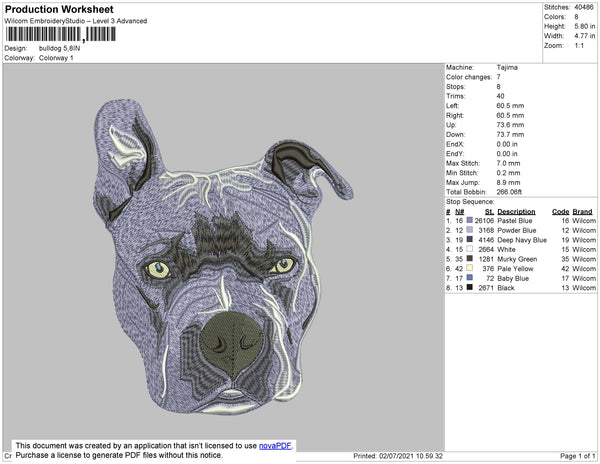Click the Pale Yellow color swatch
The image size is (600, 464).
pos(470,268)
